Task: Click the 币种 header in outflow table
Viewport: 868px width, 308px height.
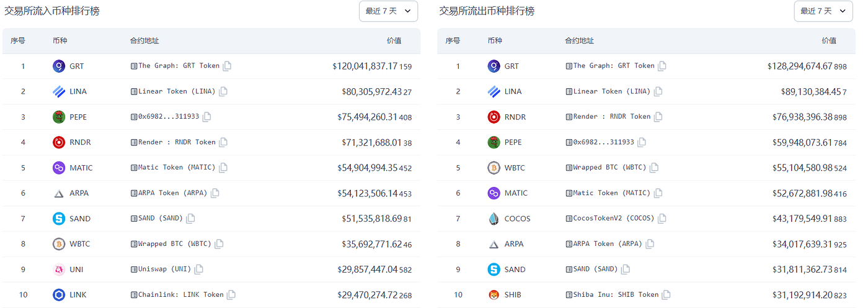Action: pyautogui.click(x=495, y=41)
